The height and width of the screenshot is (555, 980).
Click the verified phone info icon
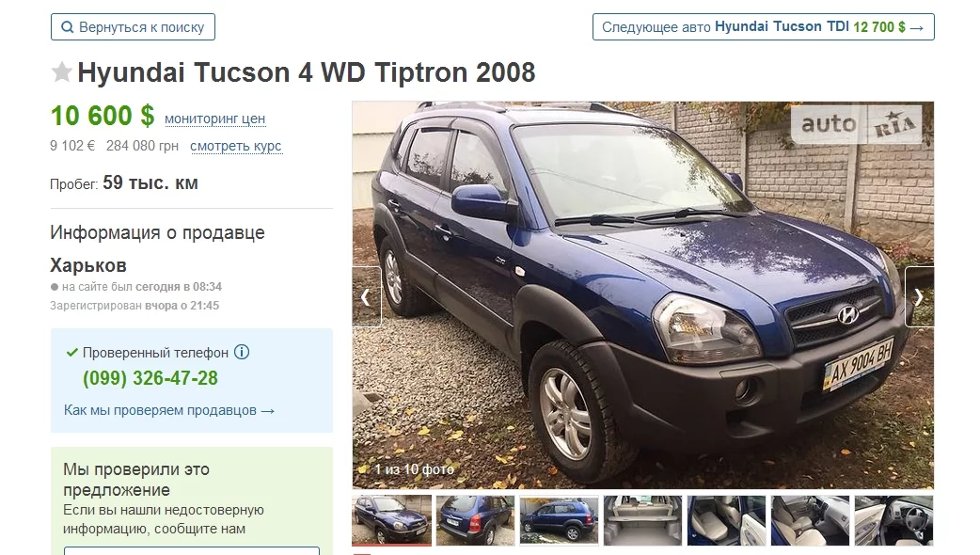coord(242,352)
